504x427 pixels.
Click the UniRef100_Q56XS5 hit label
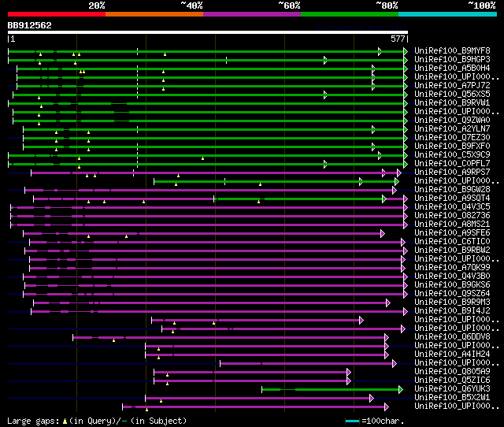(452, 95)
